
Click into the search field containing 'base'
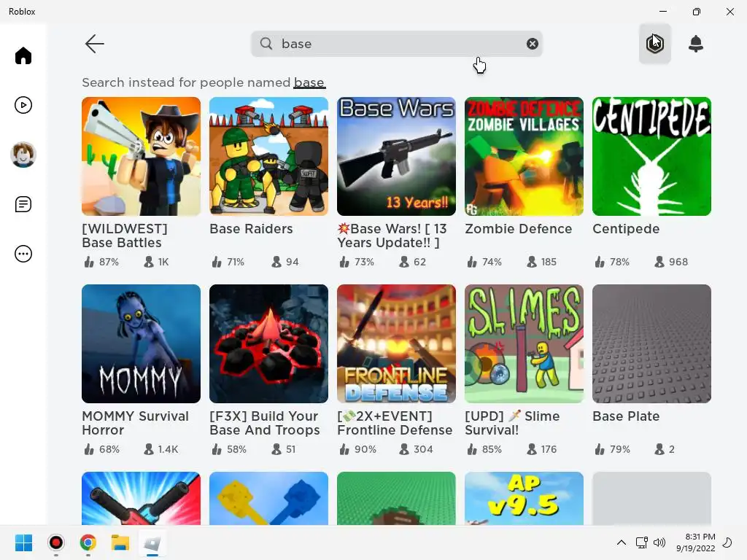pyautogui.click(x=396, y=44)
